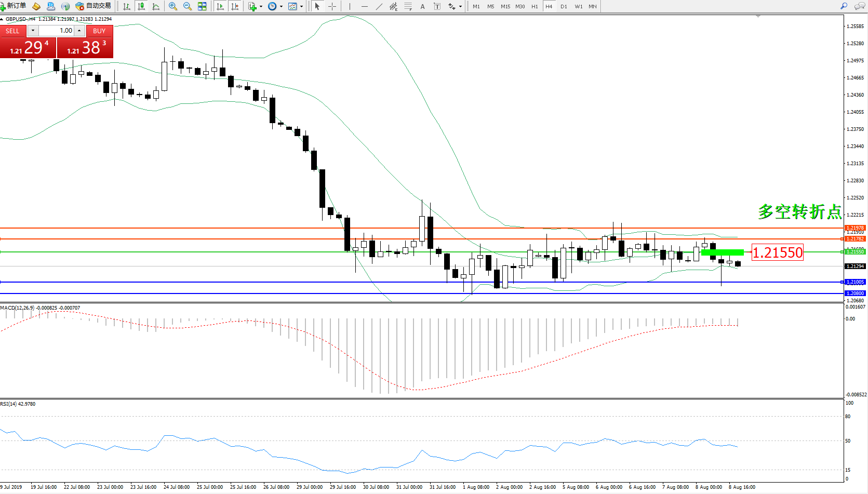Switch chart to candlestick mode

(141, 6)
